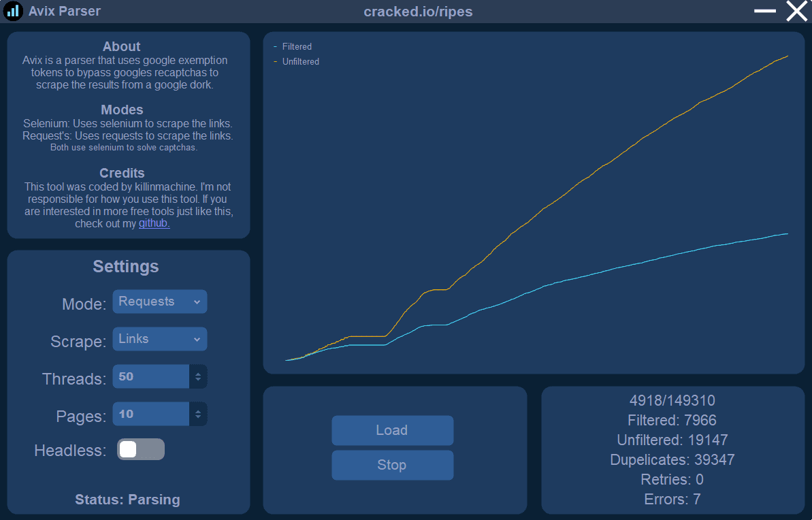Click the Status: Parsing label

(127, 500)
